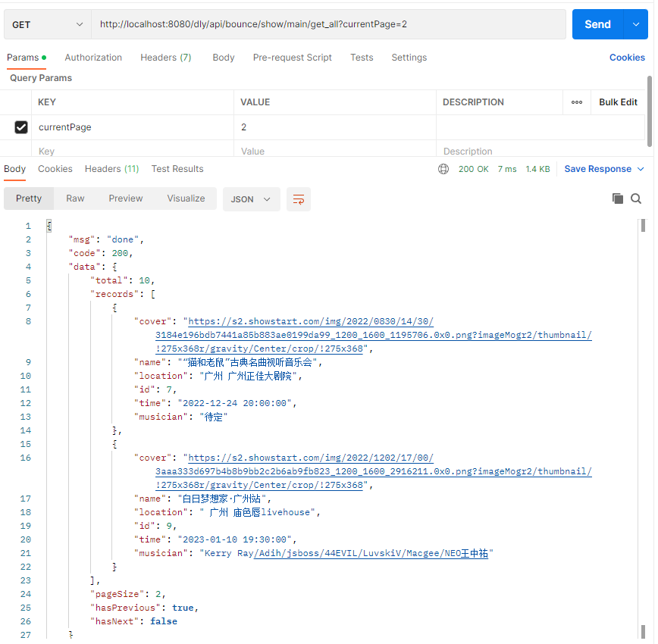Open the three-dots column options

pos(577,102)
